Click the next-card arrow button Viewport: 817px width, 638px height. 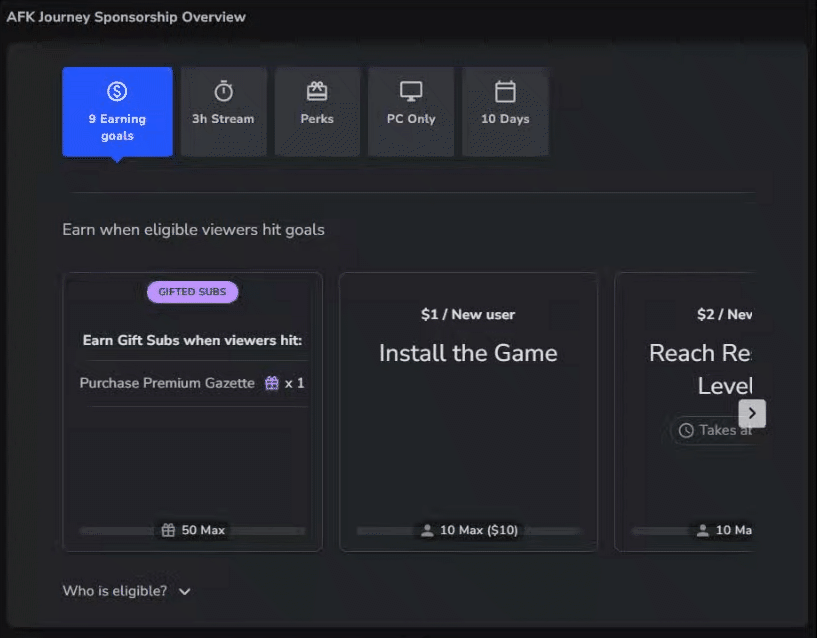752,413
